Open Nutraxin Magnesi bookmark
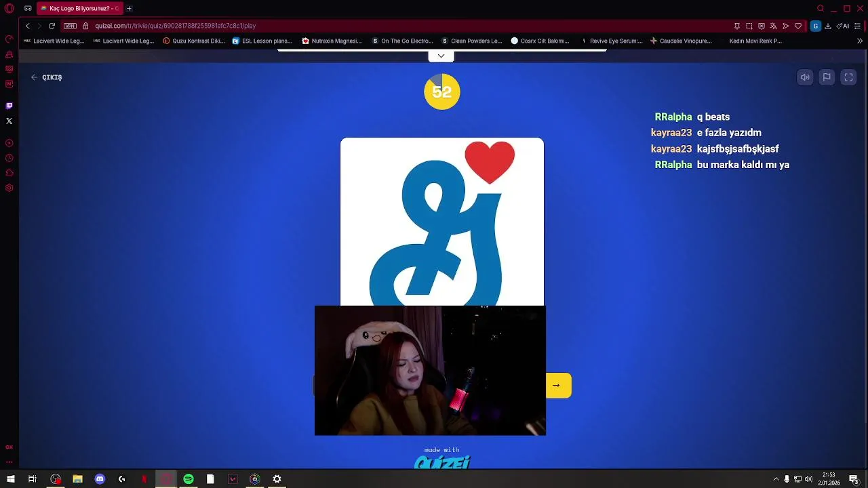Image resolution: width=868 pixels, height=488 pixels. click(x=332, y=41)
